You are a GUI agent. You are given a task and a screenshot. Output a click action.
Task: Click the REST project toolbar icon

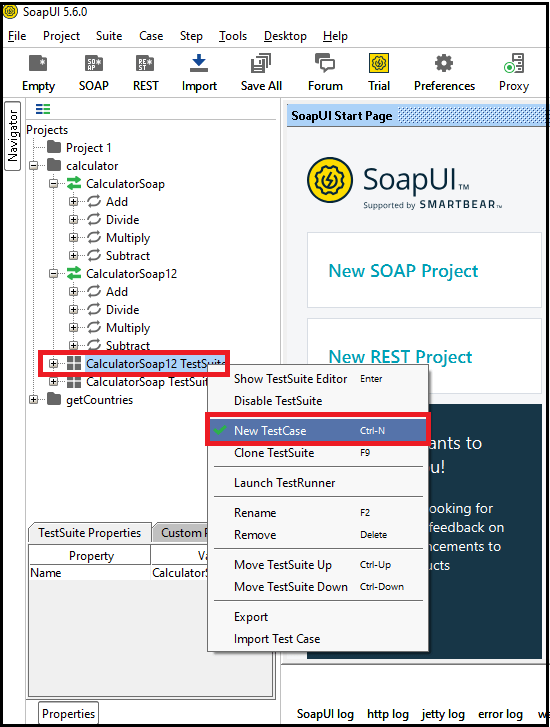(145, 64)
